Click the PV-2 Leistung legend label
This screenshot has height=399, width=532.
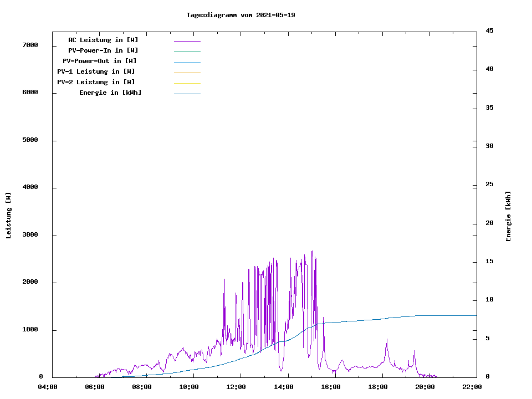click(x=96, y=82)
